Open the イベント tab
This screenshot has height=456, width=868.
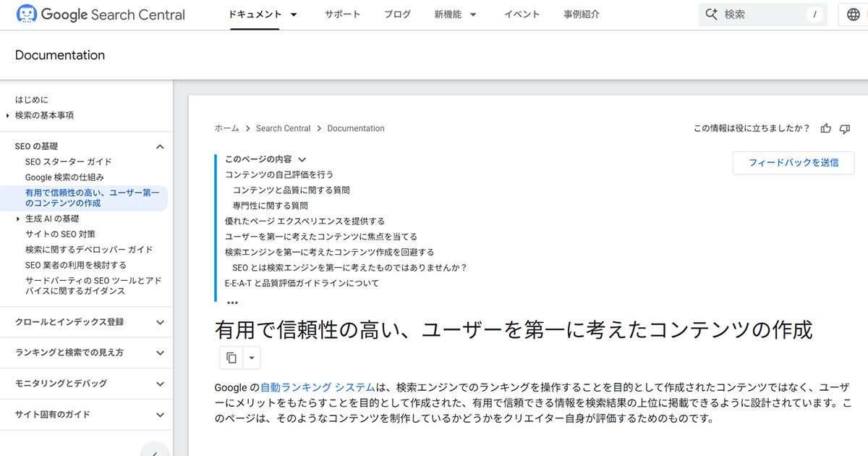click(522, 14)
